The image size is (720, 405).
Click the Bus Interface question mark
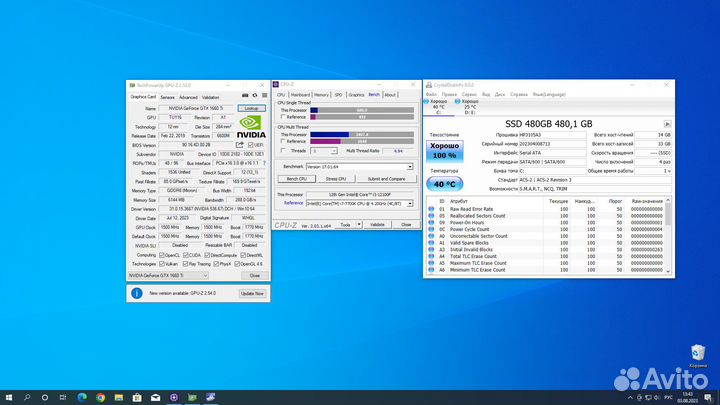click(264, 163)
